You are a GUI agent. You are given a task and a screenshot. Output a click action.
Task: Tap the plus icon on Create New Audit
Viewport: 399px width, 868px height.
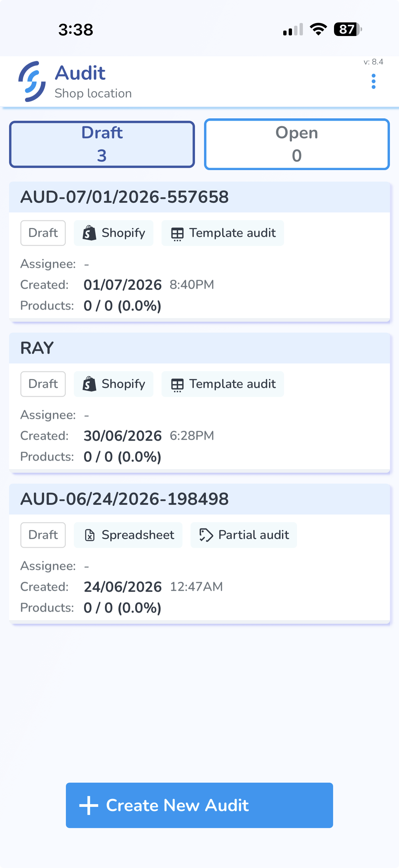coord(89,805)
